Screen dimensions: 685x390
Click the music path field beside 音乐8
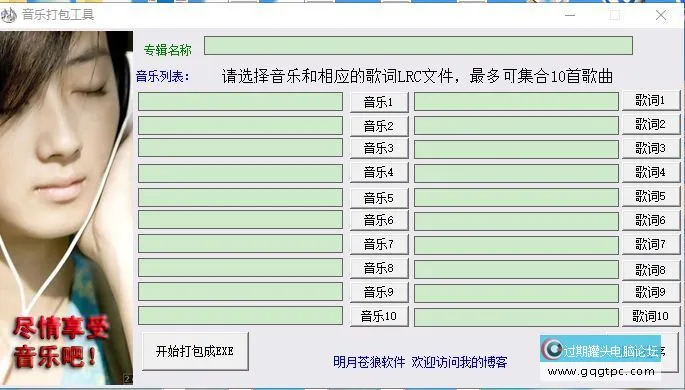click(x=240, y=268)
